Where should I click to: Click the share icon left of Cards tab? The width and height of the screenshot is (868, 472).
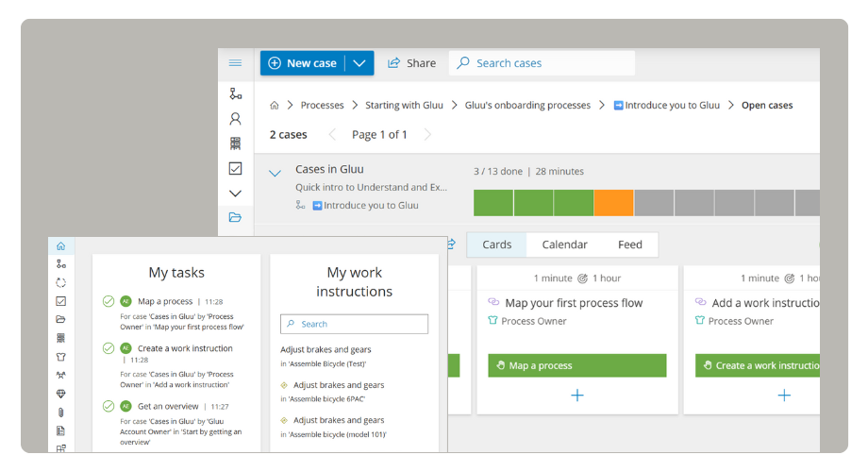[451, 244]
